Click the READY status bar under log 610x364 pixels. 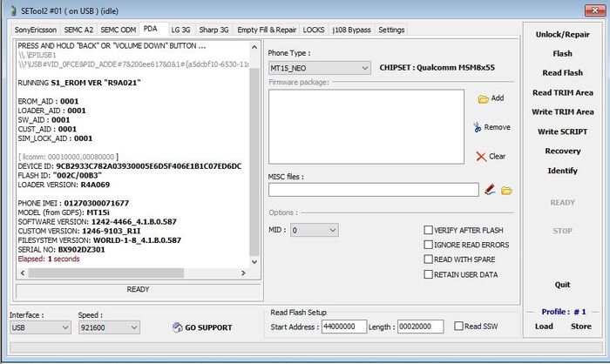coord(138,290)
